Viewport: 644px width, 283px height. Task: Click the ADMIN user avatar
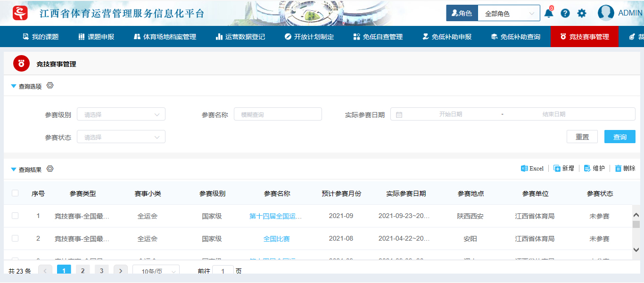[x=606, y=13]
